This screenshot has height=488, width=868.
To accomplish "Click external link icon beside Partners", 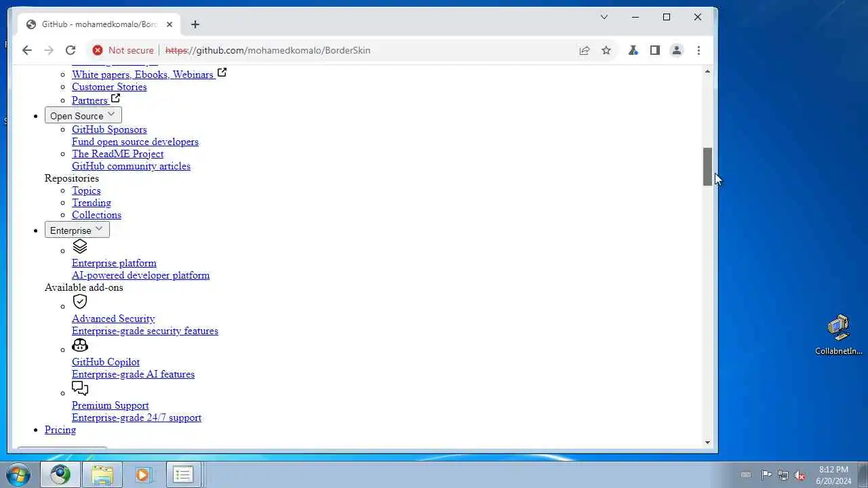I will (x=115, y=98).
